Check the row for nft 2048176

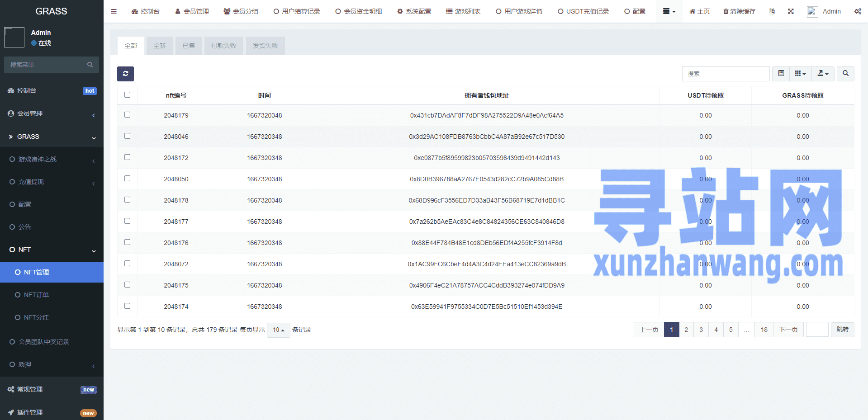click(x=127, y=242)
